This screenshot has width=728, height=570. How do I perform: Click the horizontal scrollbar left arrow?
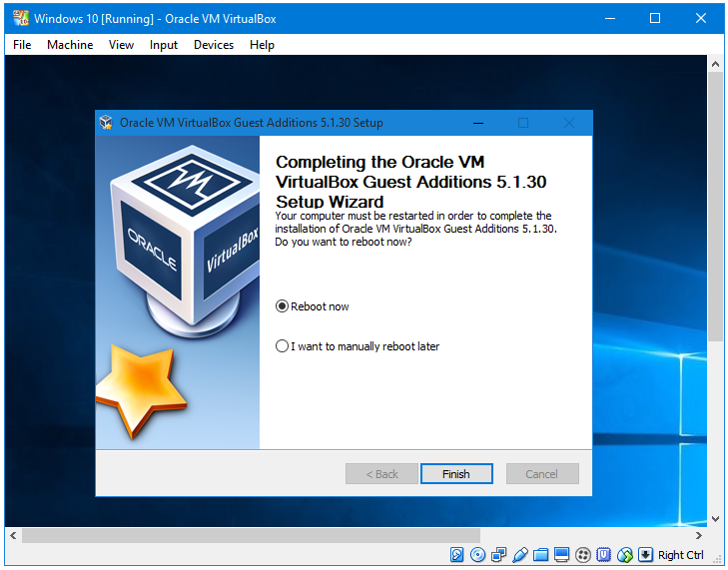[x=13, y=535]
